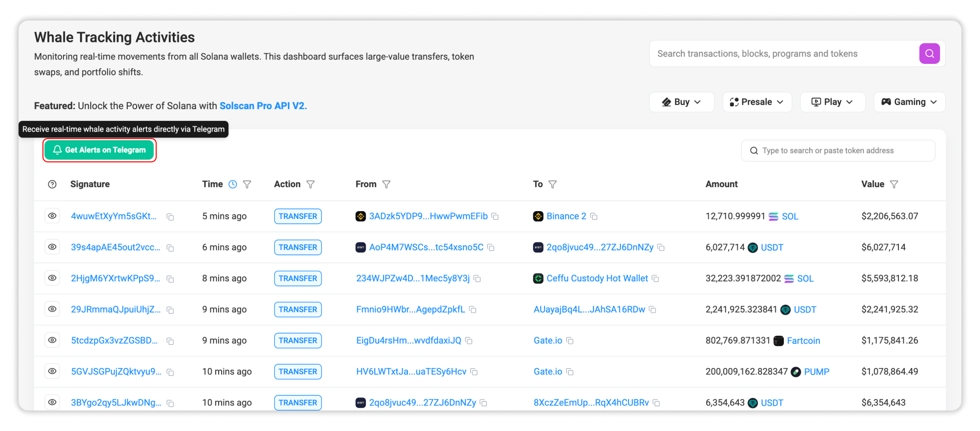Copy the 4wuwEtXyYm5sGKt signature

click(170, 217)
